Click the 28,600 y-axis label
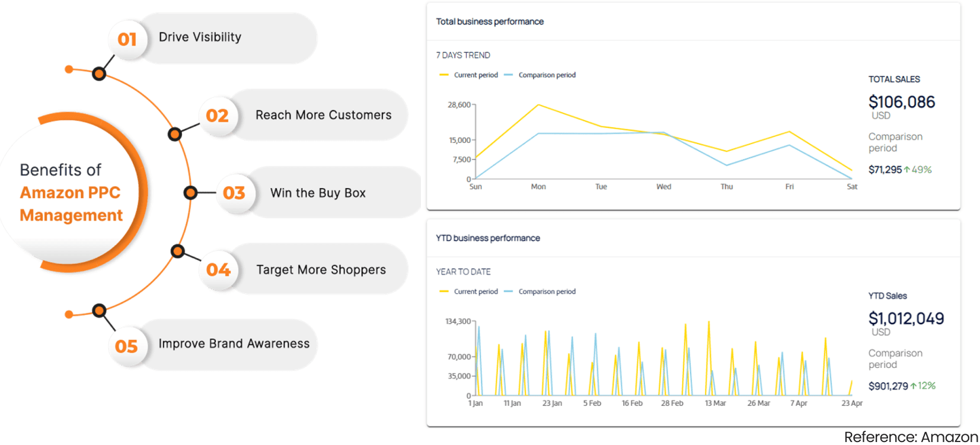 tap(459, 105)
